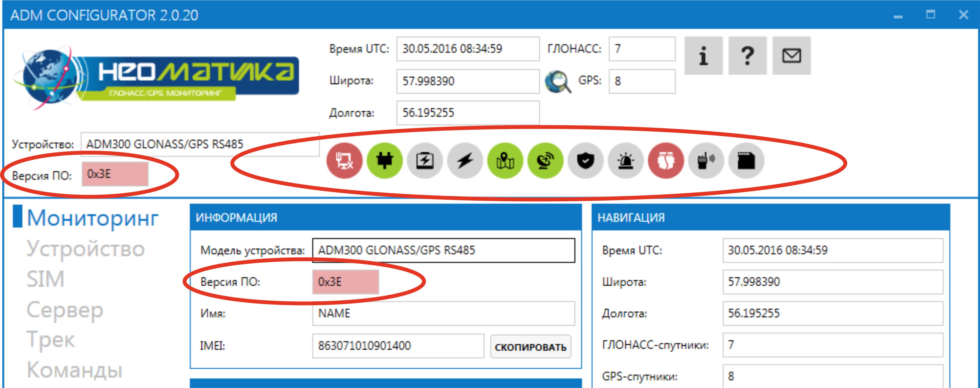
Task: Switch to the Устройство section
Action: (x=86, y=249)
